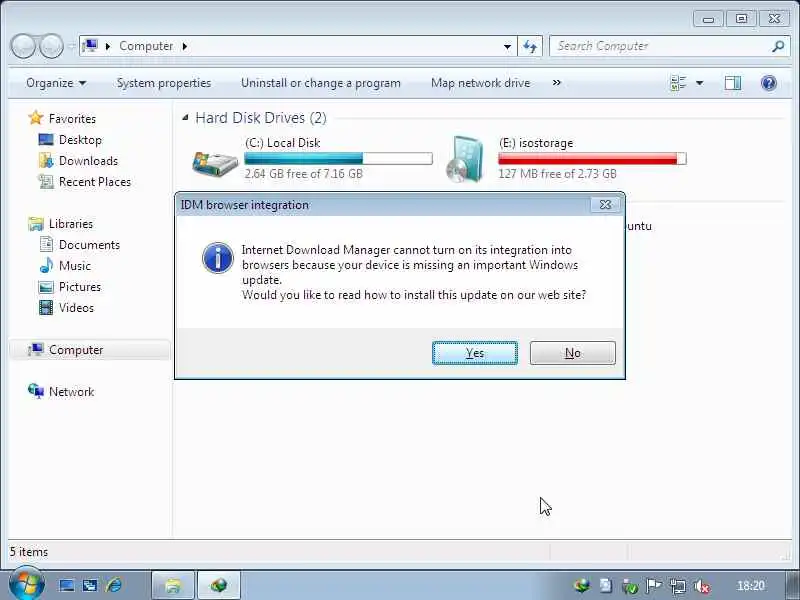Viewport: 800px width, 600px height.
Task: Click Show desktop in the quick launch
Action: (x=66, y=585)
